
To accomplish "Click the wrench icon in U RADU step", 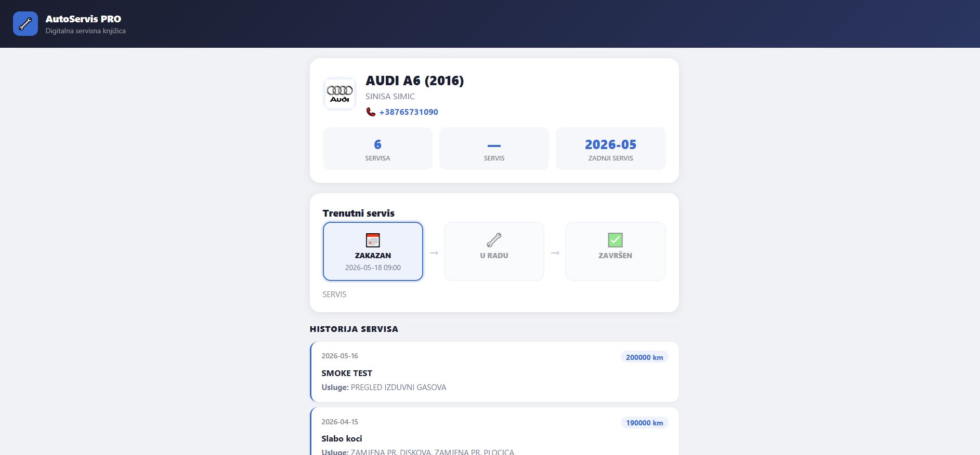I will coord(494,240).
